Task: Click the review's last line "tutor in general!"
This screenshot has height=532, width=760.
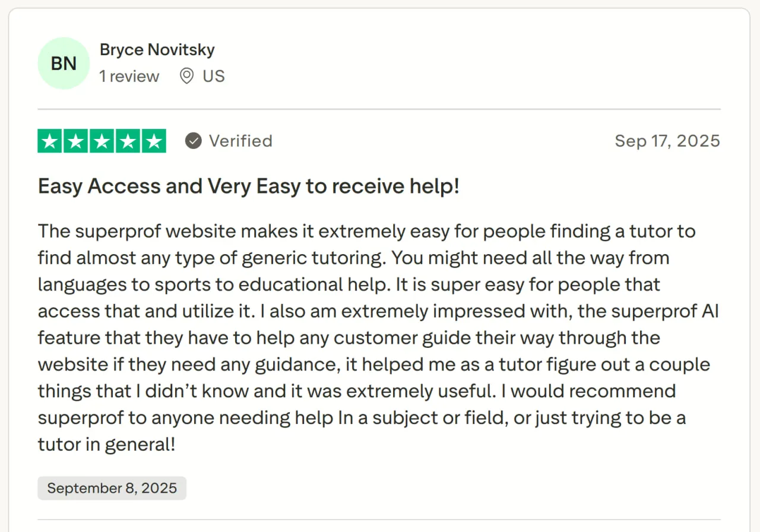Action: (x=107, y=445)
